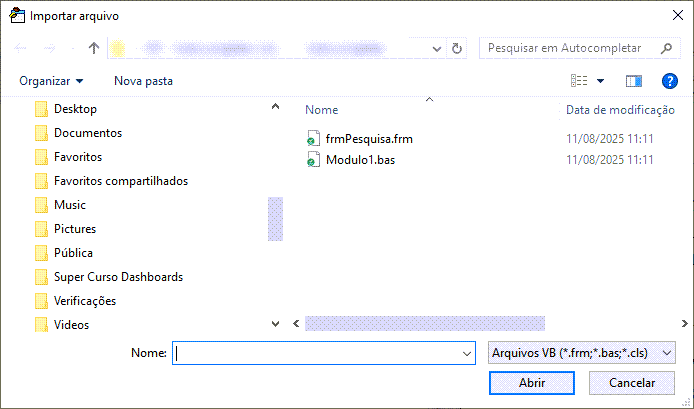Select Super Curso Dashboards folder

pos(118,277)
